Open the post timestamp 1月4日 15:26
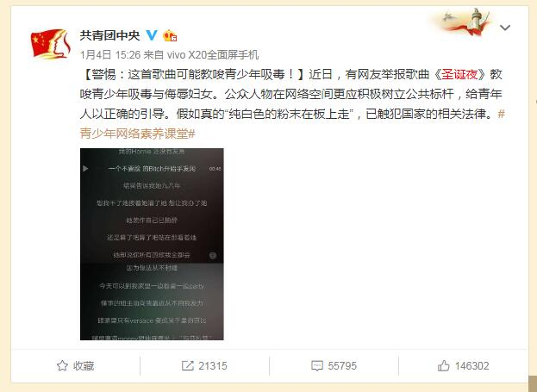Image resolution: width=537 pixels, height=392 pixels. click(x=110, y=55)
